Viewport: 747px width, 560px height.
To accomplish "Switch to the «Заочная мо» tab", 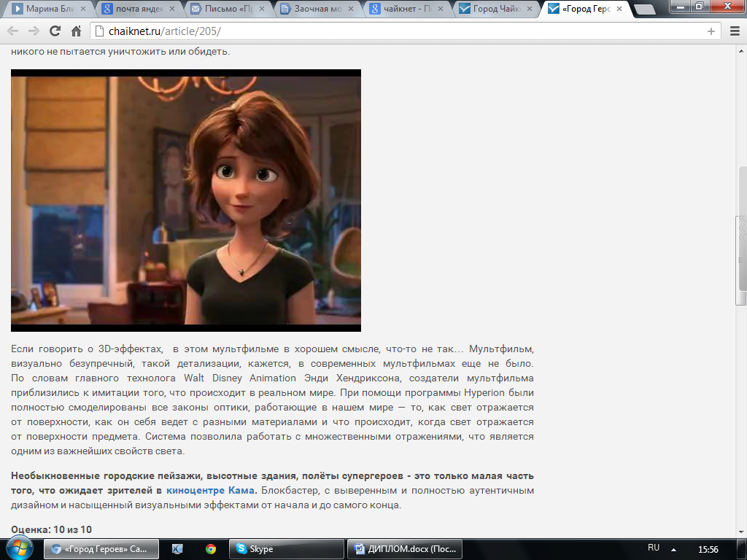I will 314,9.
